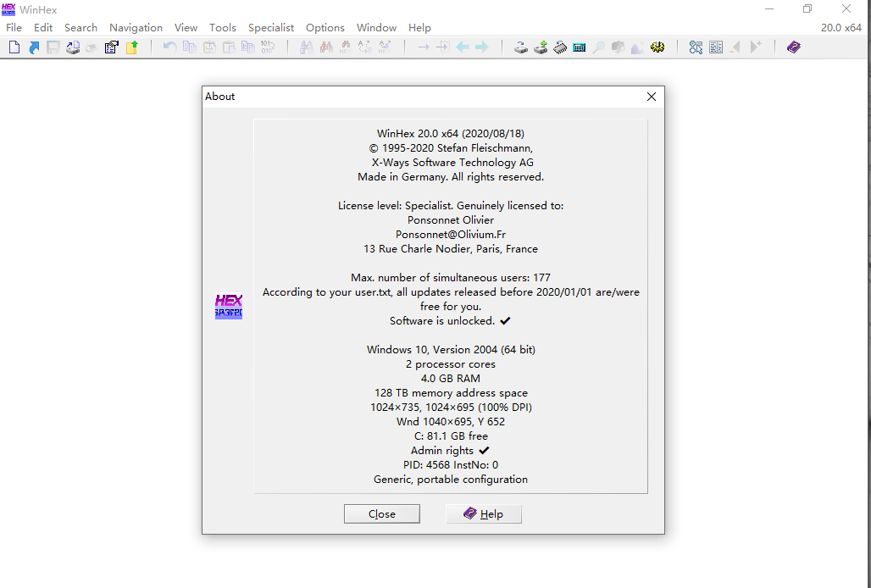The image size is (871, 588).
Task: Open the Properties checklist icon
Action: [x=112, y=47]
